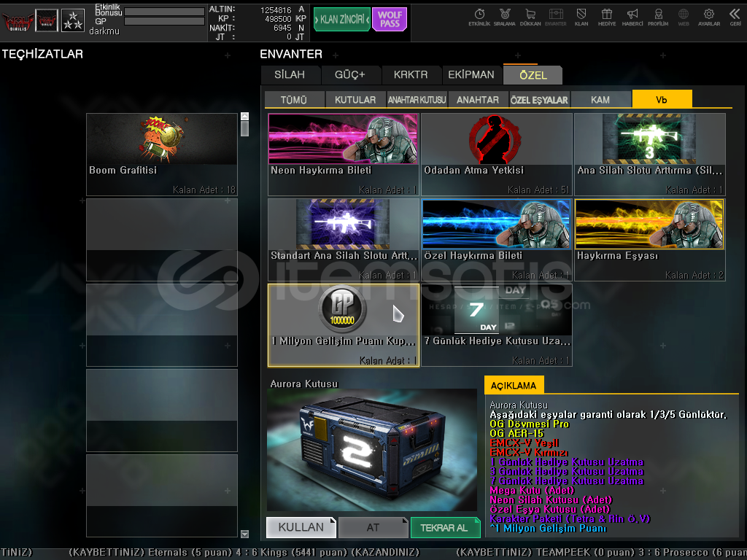Select the Neon Haykırma Bileti item
747x560 pixels.
point(343,155)
